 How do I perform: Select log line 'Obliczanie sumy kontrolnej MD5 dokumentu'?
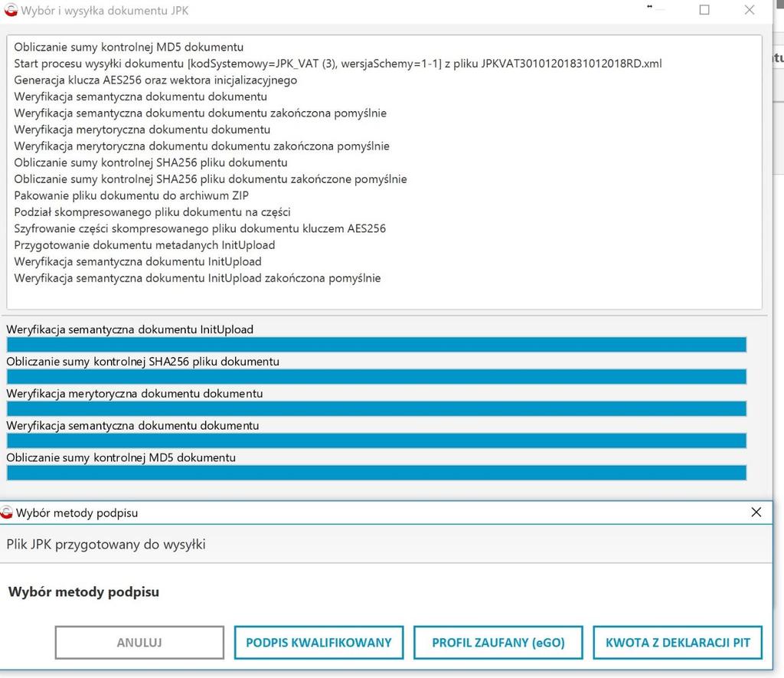coord(129,47)
